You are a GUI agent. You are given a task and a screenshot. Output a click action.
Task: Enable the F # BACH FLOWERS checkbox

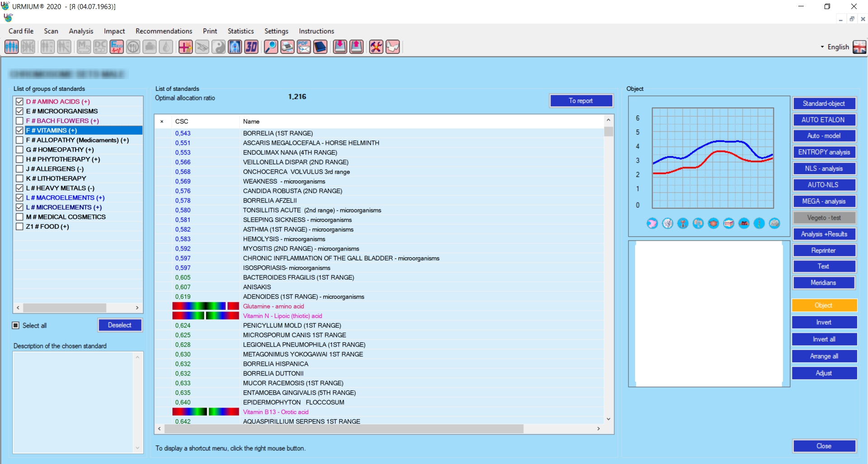[19, 121]
